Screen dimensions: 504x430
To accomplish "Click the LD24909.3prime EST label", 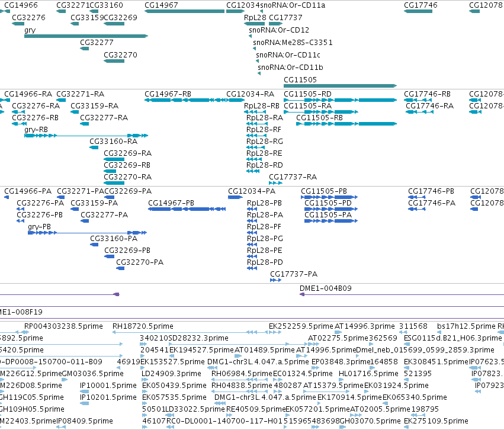I will [x=172, y=374].
